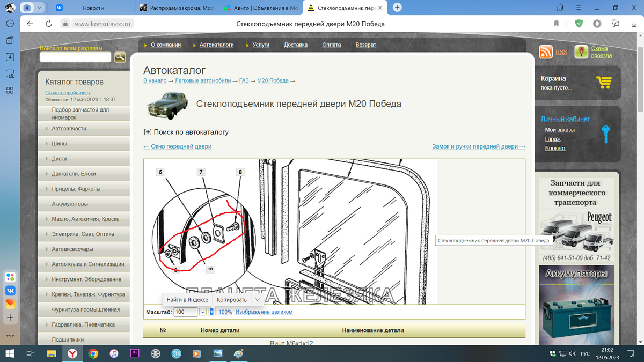Click the reload page icon in the toolbar

point(48,24)
